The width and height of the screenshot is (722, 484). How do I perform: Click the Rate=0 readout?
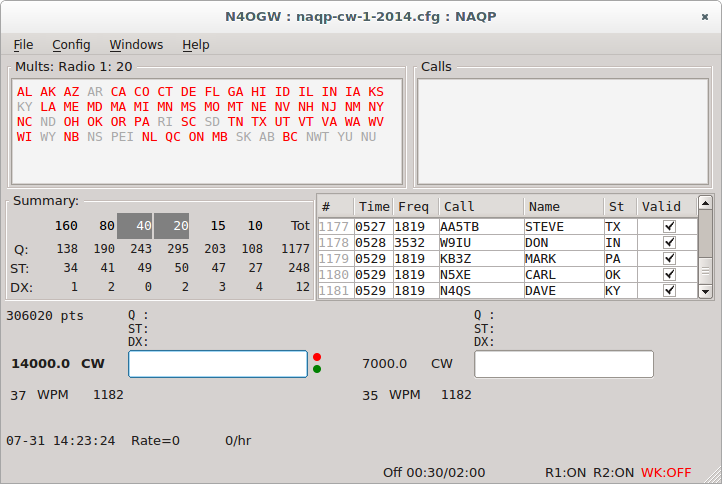(155, 441)
